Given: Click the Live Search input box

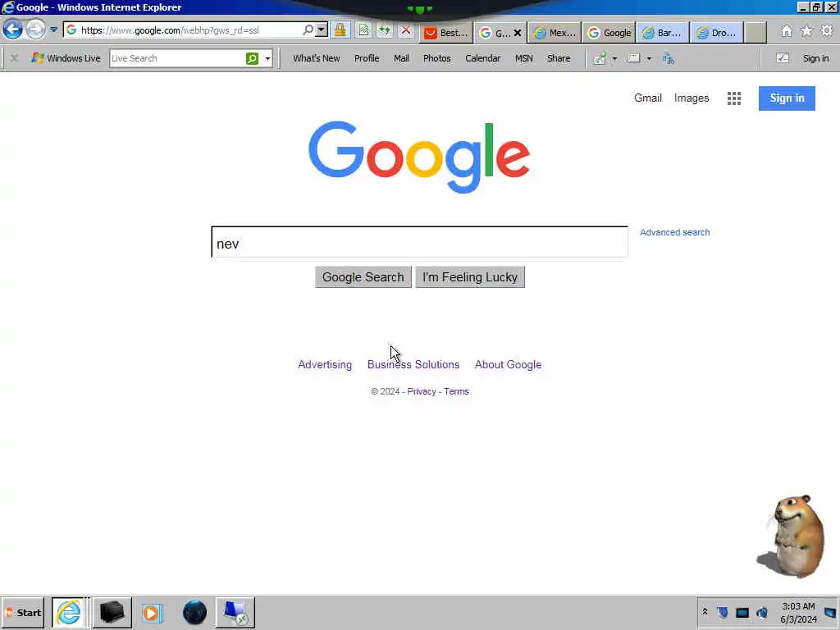Looking at the screenshot, I should pyautogui.click(x=177, y=58).
